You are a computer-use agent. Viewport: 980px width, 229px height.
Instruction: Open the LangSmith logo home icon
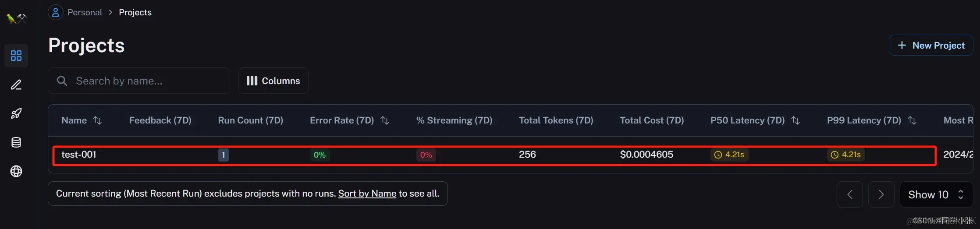point(16,18)
